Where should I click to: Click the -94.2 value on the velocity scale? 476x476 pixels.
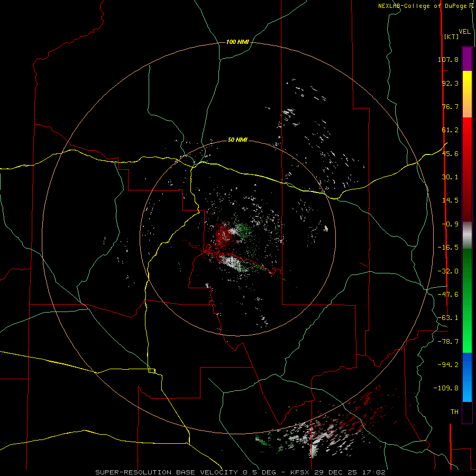[448, 364]
